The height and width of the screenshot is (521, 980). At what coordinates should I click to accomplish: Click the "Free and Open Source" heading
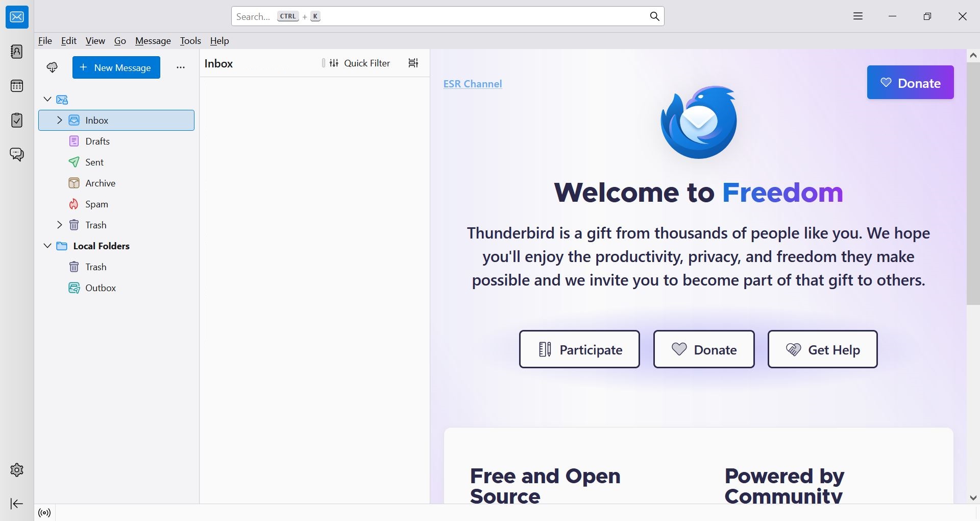[x=545, y=486]
